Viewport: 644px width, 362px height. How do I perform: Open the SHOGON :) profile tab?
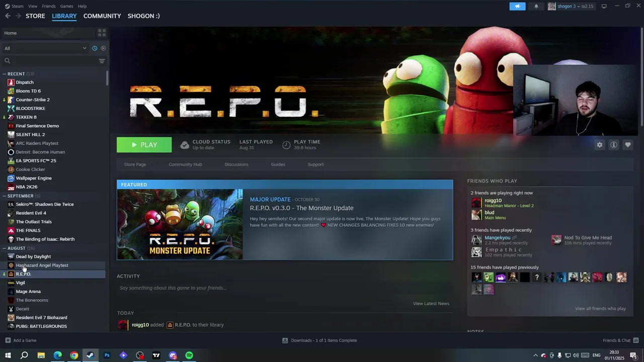click(143, 16)
